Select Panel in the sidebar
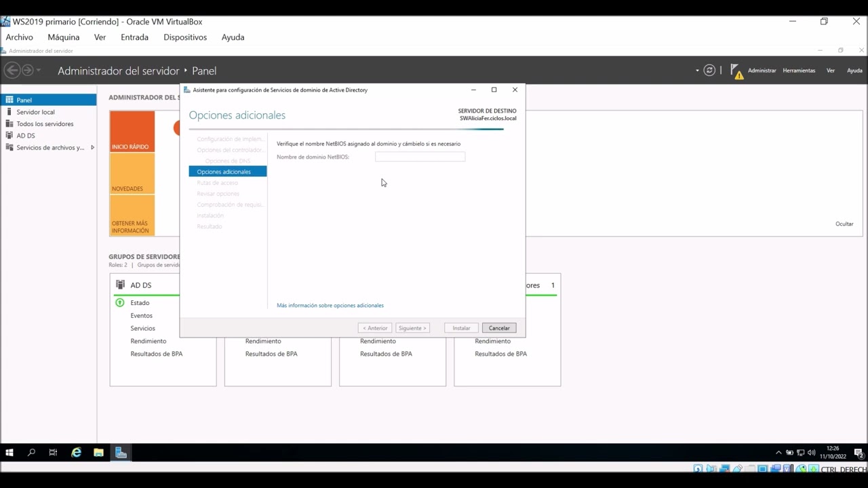868x488 pixels. click(49, 100)
